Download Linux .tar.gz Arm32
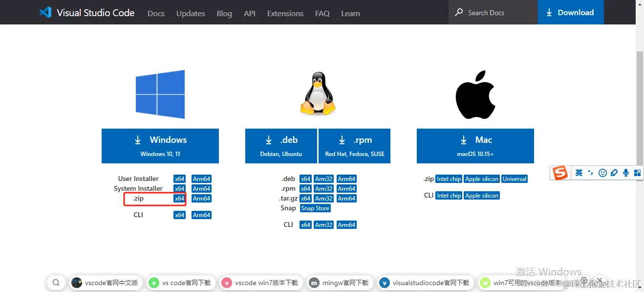Screen dimensions: 644x292 [x=324, y=199]
